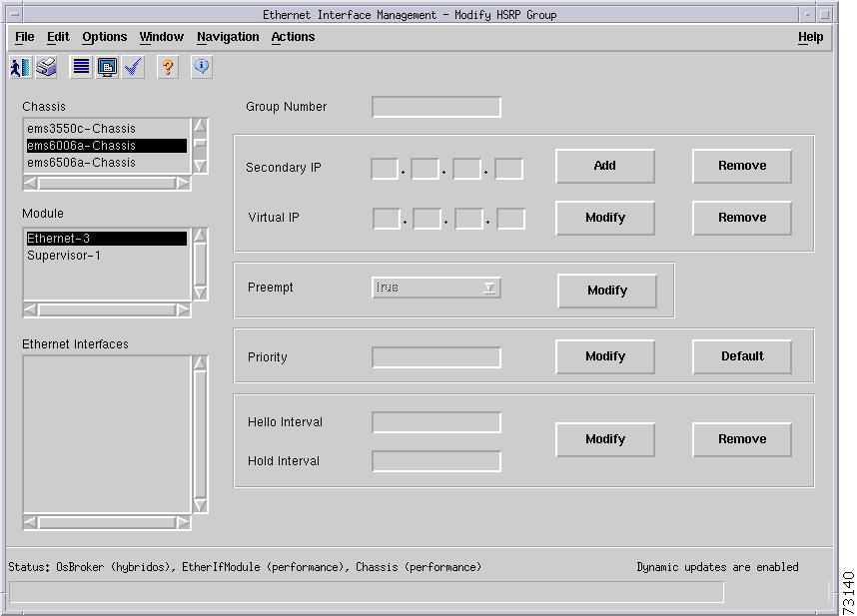Open the Preempt dropdown
The width and height of the screenshot is (857, 616).
[x=436, y=288]
